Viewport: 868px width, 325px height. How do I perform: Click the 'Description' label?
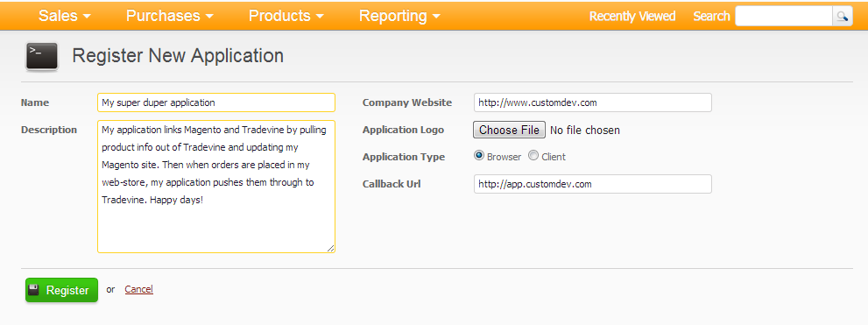point(49,130)
